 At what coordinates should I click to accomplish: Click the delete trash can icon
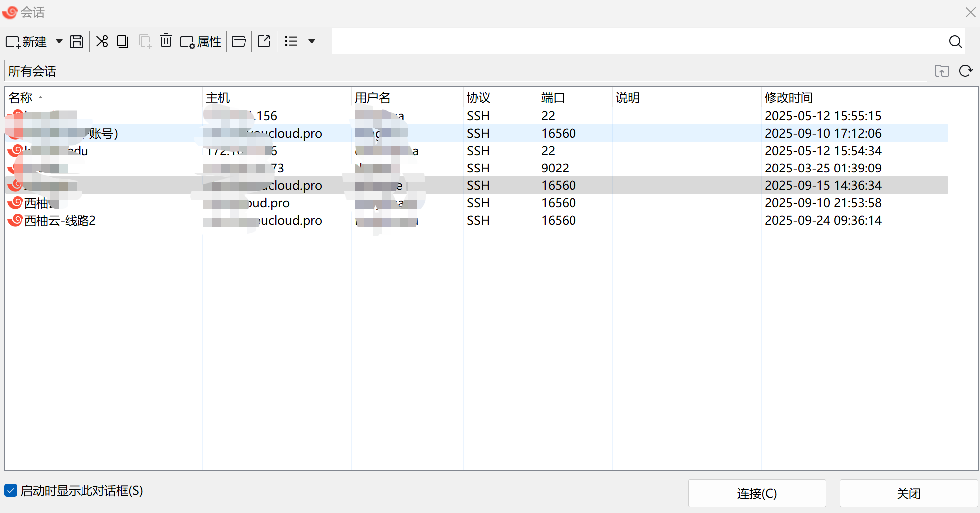(x=166, y=41)
